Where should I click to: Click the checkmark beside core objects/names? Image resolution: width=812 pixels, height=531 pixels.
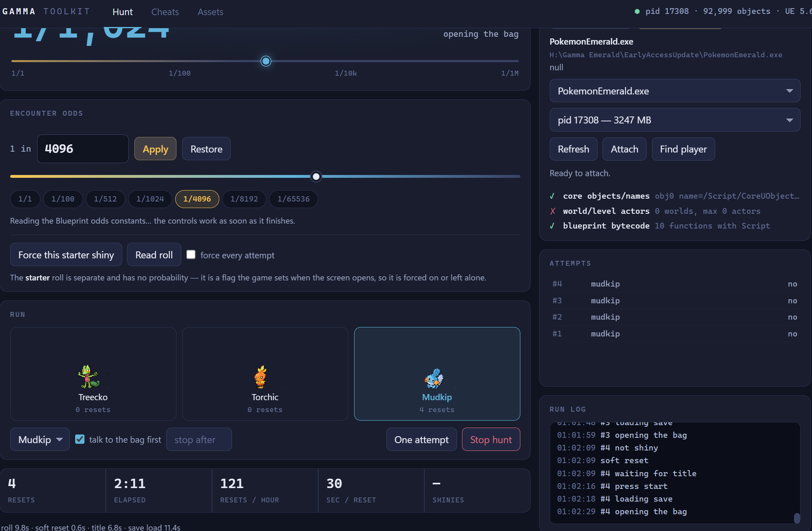tap(552, 196)
